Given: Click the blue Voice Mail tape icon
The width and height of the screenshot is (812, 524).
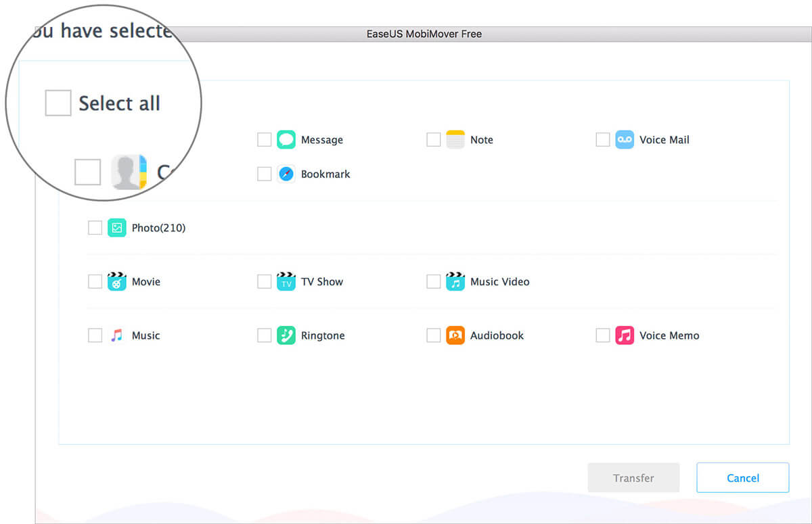Looking at the screenshot, I should coord(625,140).
